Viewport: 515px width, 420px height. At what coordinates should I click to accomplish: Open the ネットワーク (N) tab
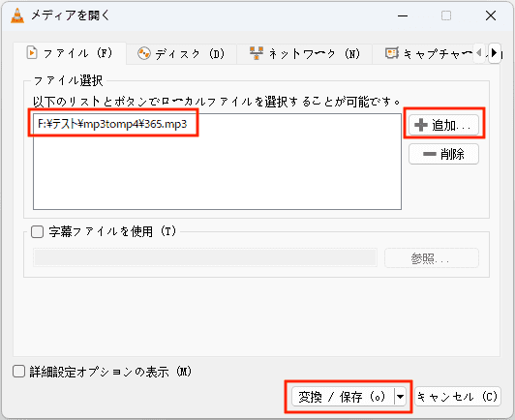[305, 53]
